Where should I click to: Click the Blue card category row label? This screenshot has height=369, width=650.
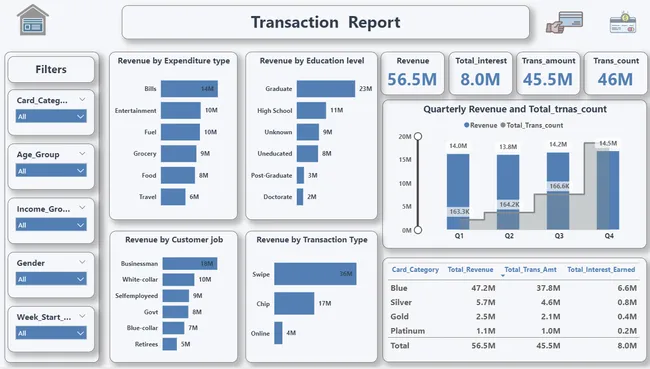click(399, 288)
